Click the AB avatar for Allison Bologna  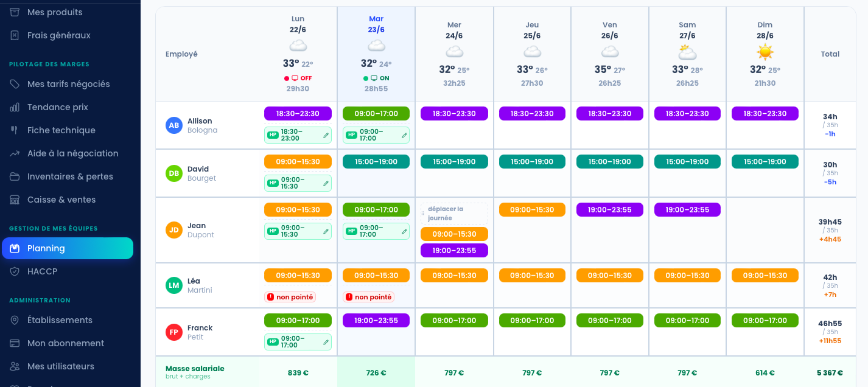point(174,125)
